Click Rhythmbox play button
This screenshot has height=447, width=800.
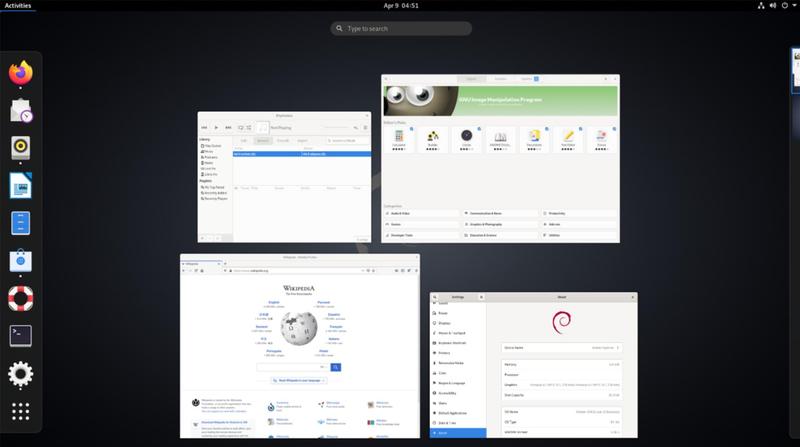pos(216,128)
